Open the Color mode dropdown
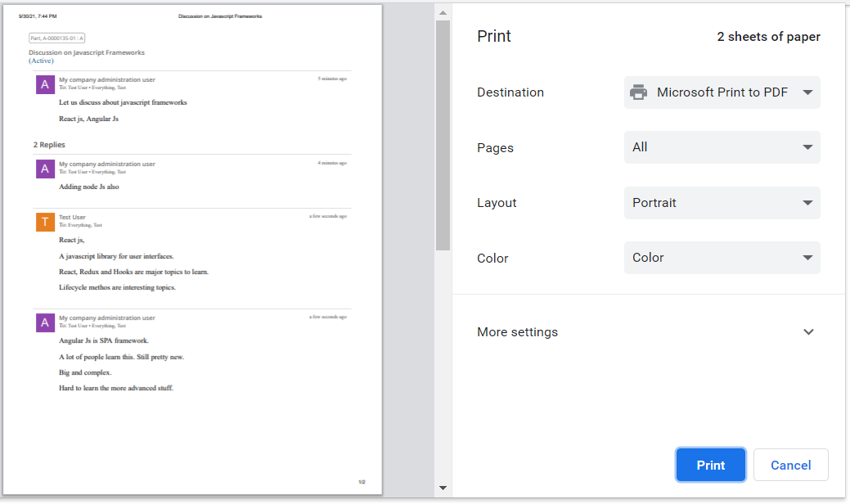 [x=722, y=258]
